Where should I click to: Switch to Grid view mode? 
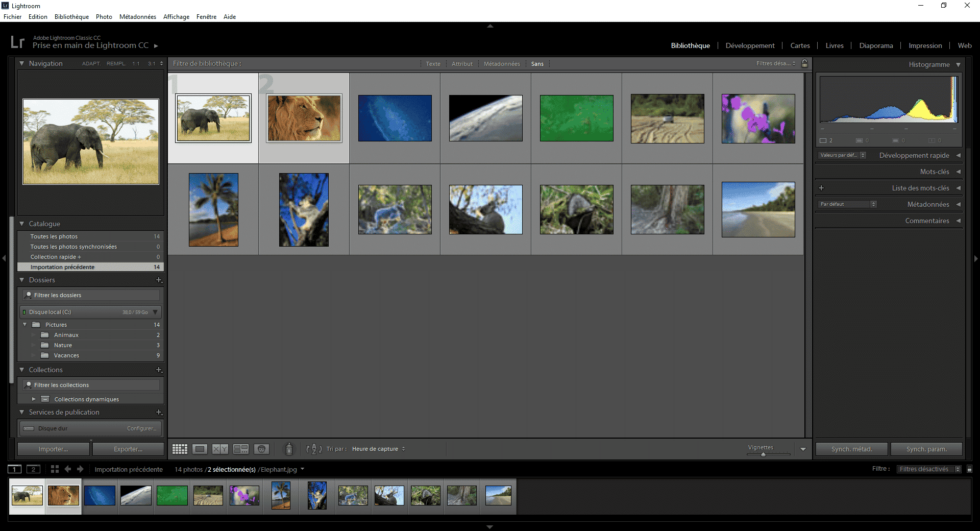[180, 449]
